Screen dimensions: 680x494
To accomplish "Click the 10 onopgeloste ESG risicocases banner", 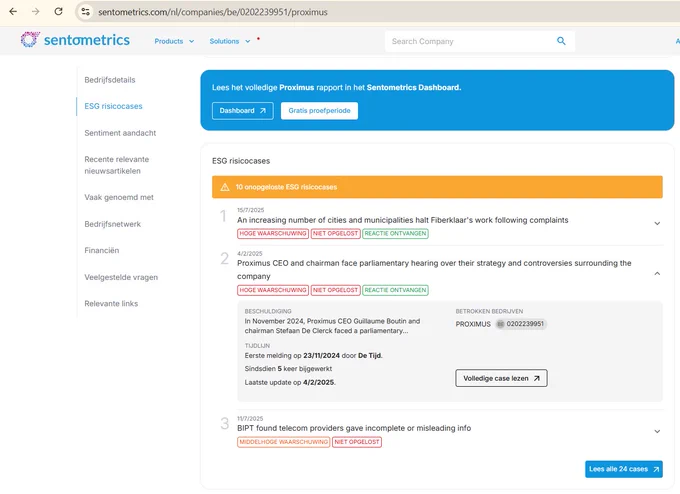I will tap(437, 187).
